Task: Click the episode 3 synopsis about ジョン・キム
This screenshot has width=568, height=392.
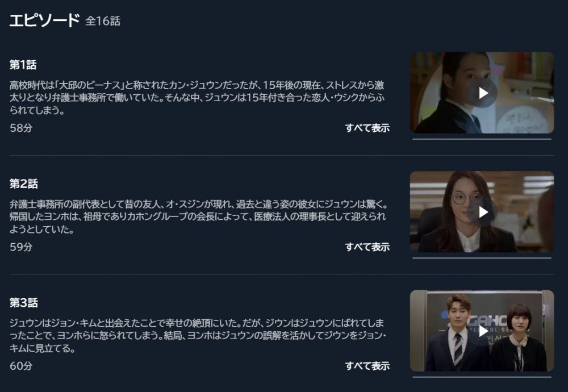Action: pyautogui.click(x=198, y=336)
